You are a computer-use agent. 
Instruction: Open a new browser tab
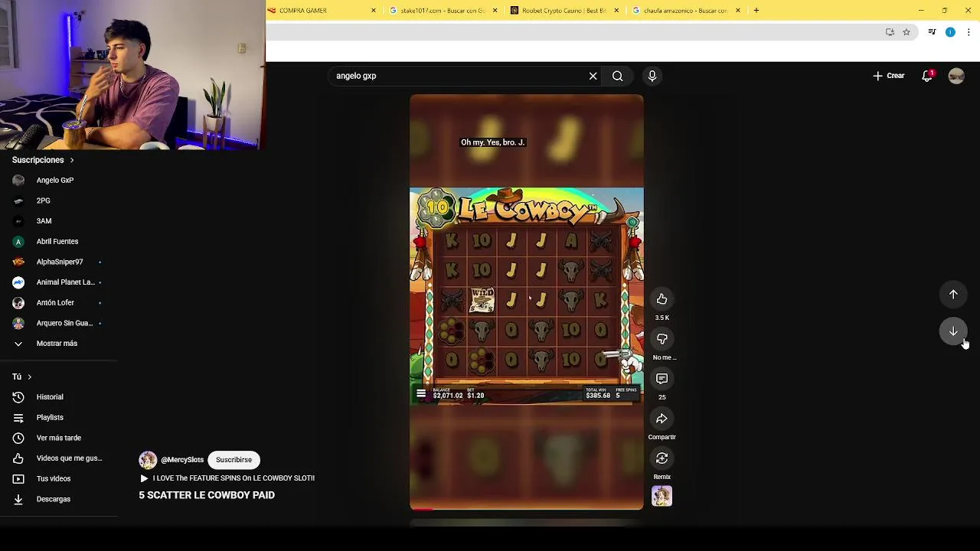tap(756, 11)
